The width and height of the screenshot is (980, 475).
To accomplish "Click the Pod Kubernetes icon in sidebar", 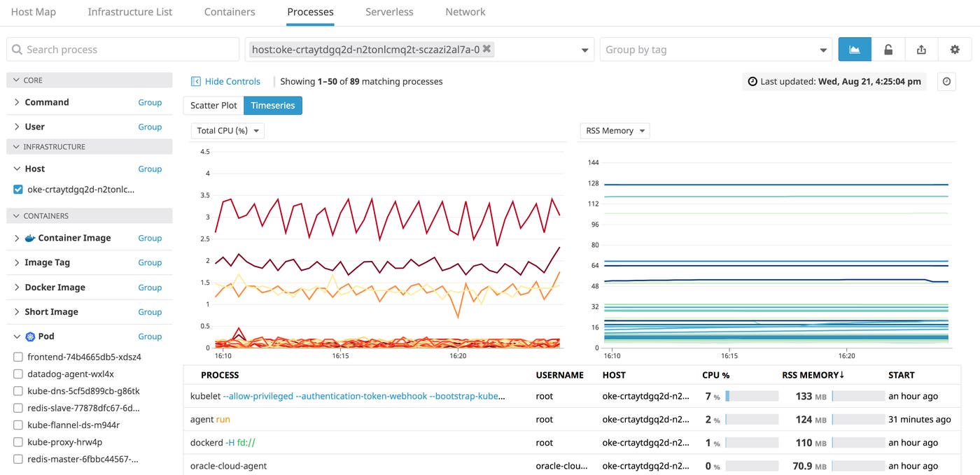I will coord(30,336).
